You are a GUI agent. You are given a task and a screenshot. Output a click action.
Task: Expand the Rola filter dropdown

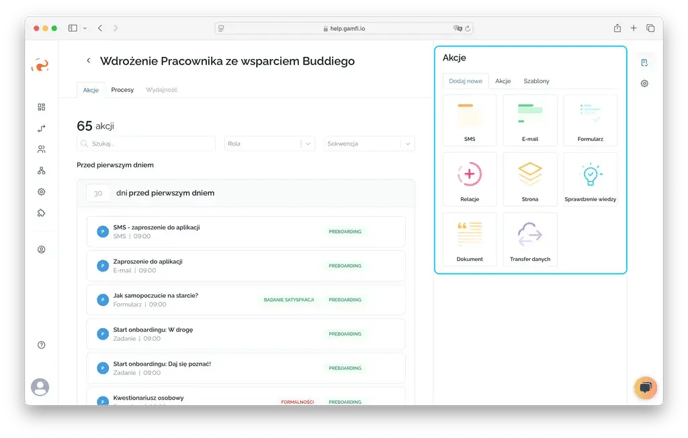pyautogui.click(x=268, y=144)
